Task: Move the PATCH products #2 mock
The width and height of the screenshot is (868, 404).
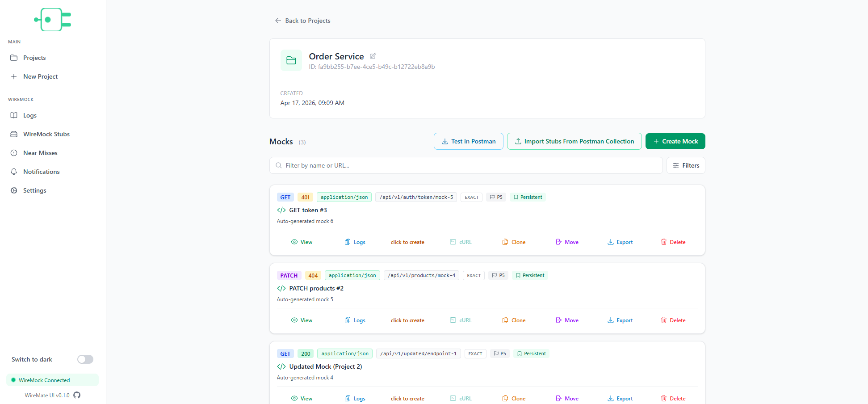Action: pyautogui.click(x=567, y=320)
